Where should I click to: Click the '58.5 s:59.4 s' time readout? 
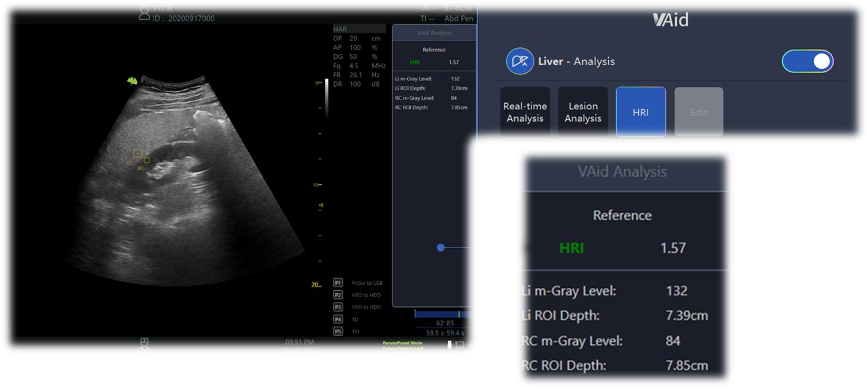tap(444, 332)
